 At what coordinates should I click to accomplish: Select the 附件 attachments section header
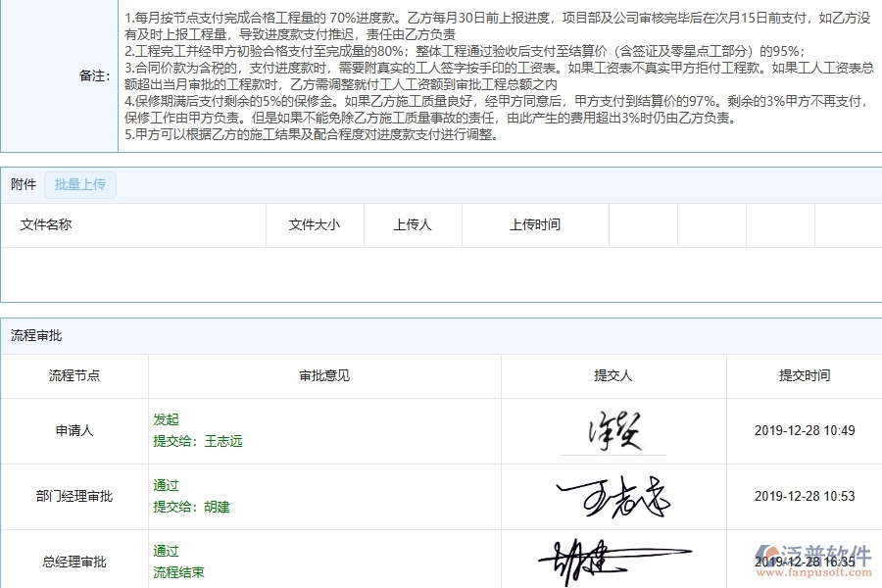(22, 184)
